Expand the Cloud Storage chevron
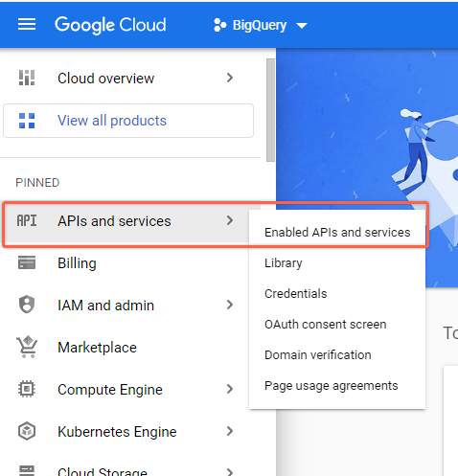 pos(230,471)
